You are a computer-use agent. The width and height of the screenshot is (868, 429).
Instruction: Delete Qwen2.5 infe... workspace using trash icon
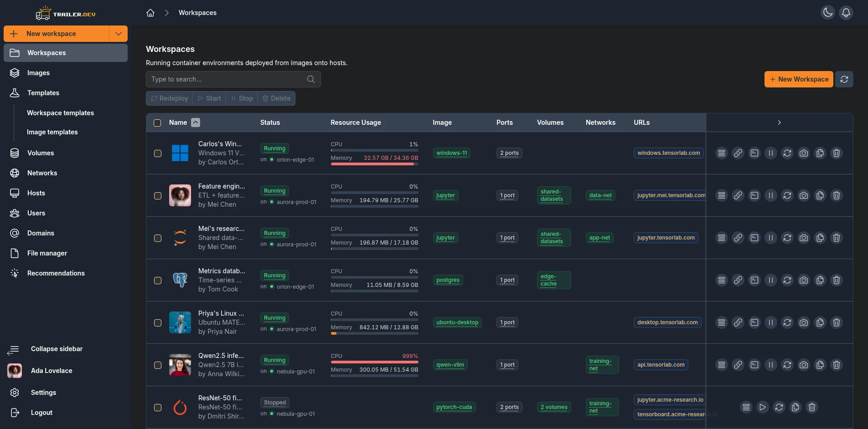click(837, 365)
